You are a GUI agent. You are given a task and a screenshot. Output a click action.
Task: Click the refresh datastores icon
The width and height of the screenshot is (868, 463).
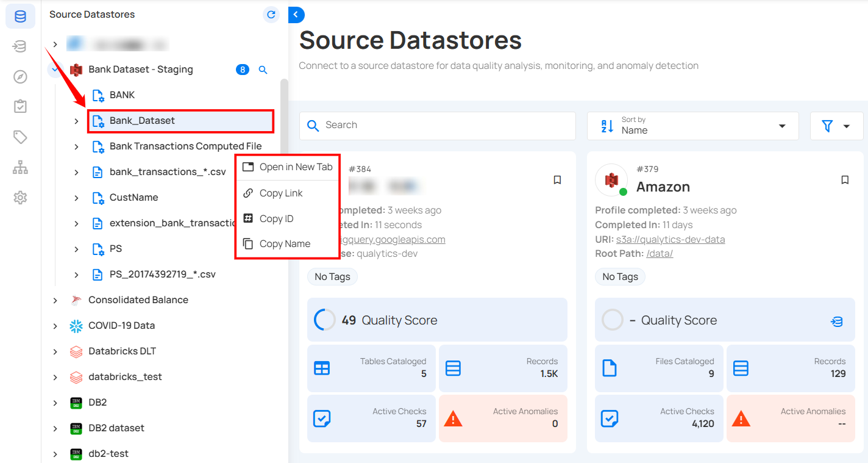271,15
